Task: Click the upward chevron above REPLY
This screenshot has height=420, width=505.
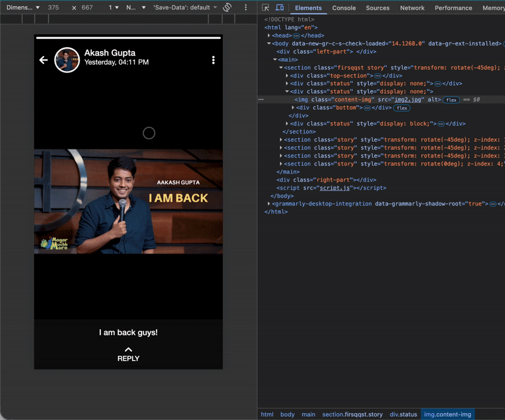Action: pos(128,349)
